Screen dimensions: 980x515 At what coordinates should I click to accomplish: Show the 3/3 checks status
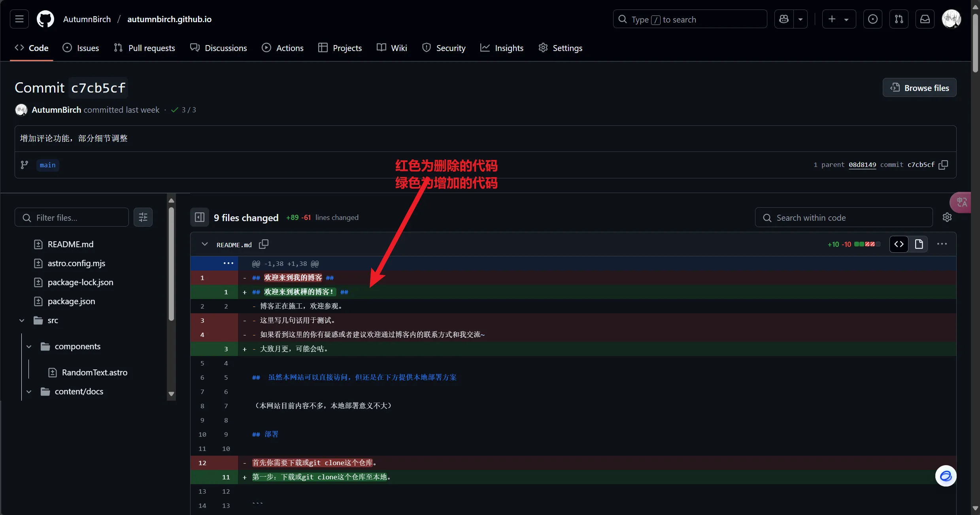(183, 110)
